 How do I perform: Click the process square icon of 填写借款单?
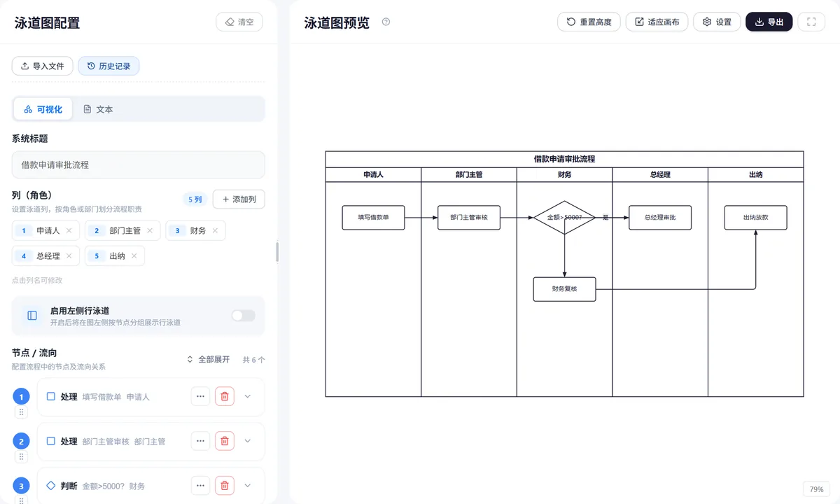coord(50,396)
